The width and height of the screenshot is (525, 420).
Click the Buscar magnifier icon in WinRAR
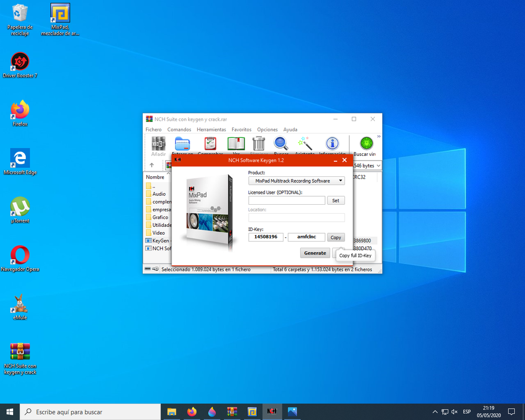coord(281,144)
